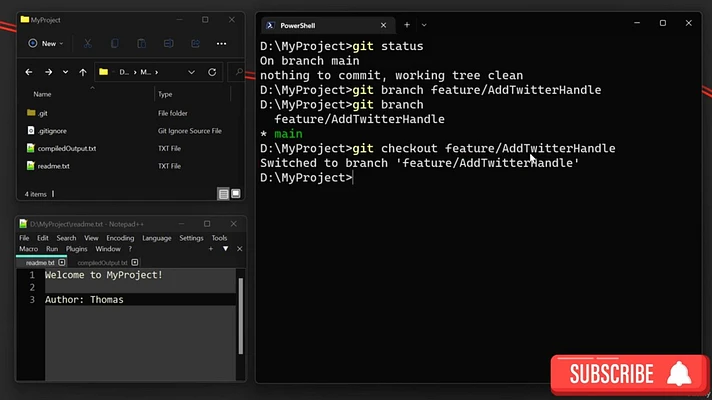Open the Notepad++ document list dropdown arrow
This screenshot has width=712, height=400.
coord(225,249)
